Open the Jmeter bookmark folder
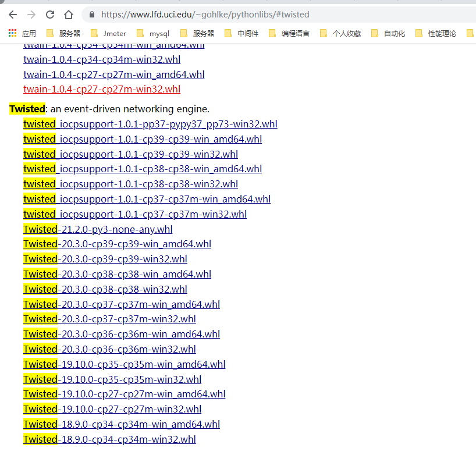The height and width of the screenshot is (455, 476). tap(108, 33)
